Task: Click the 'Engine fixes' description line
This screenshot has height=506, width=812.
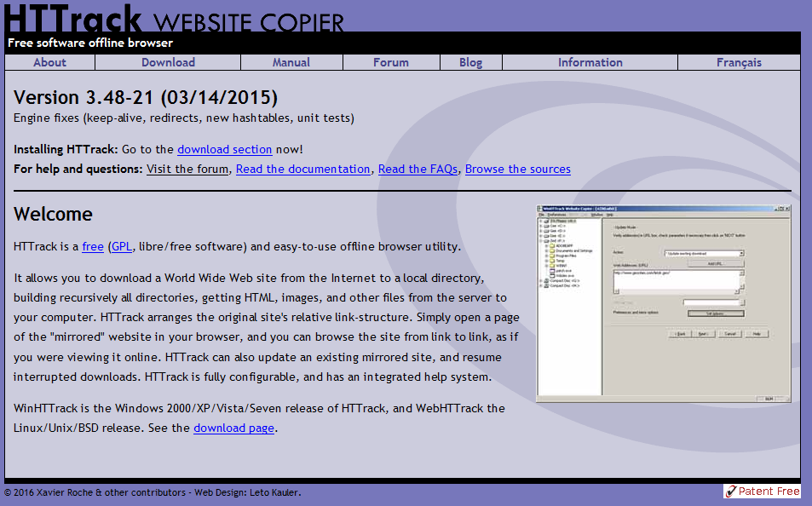Action: (x=184, y=118)
